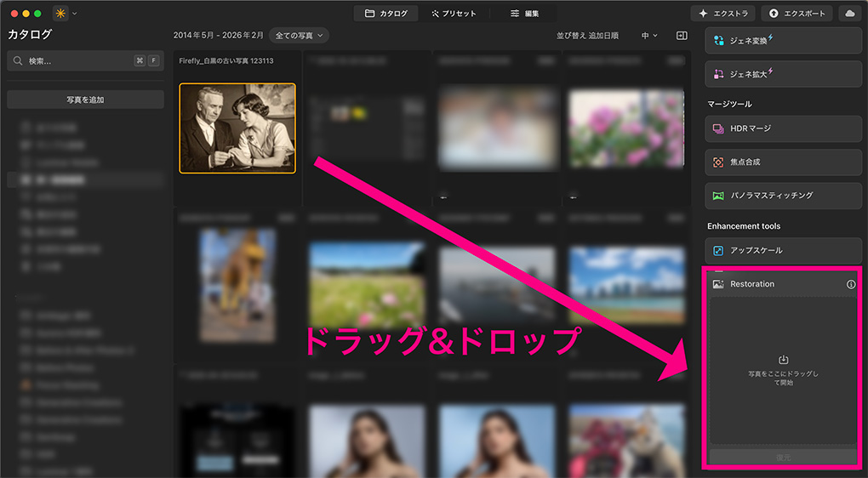Open the 中 thumbnail size dropdown
The image size is (868, 478).
click(649, 36)
